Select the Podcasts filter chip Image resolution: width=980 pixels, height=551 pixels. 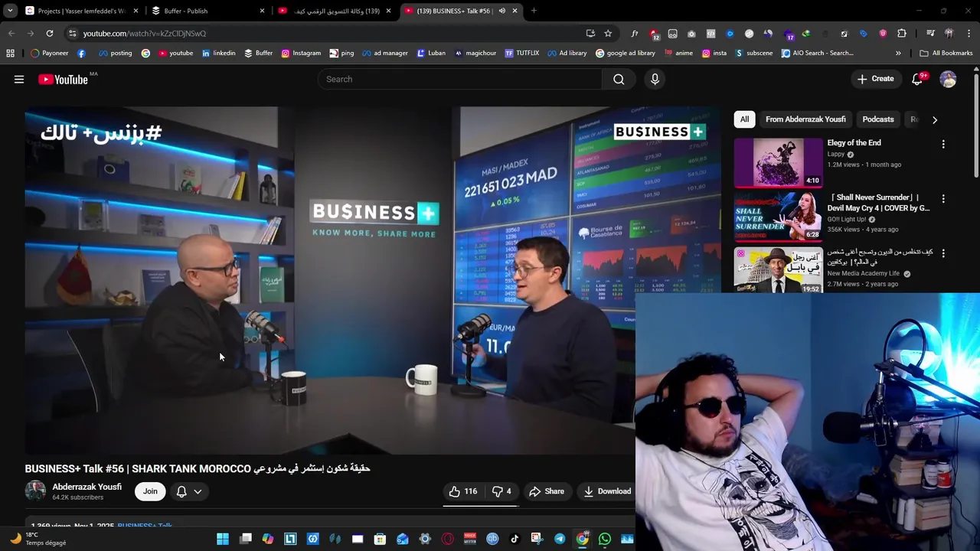click(x=878, y=119)
